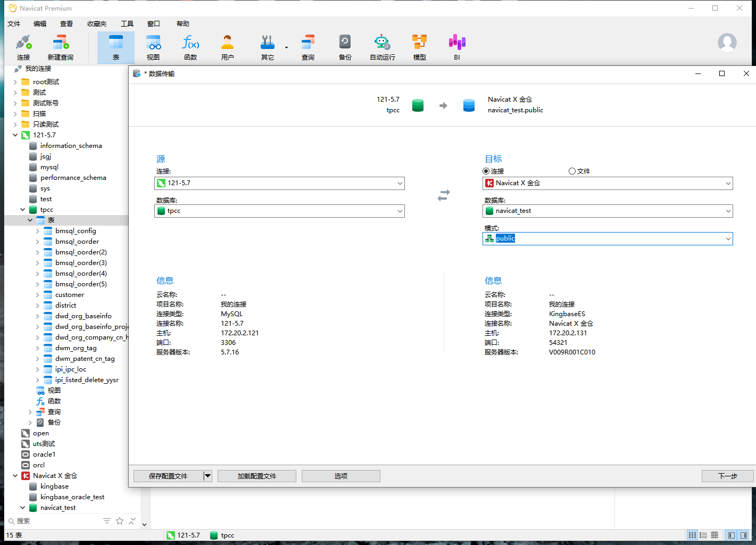Open the 文件 menu

tap(14, 23)
